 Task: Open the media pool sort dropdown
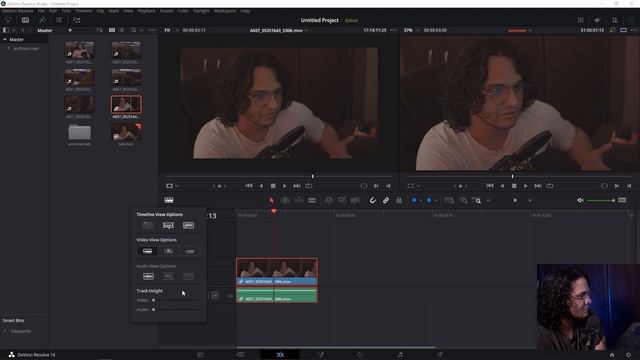(x=100, y=30)
